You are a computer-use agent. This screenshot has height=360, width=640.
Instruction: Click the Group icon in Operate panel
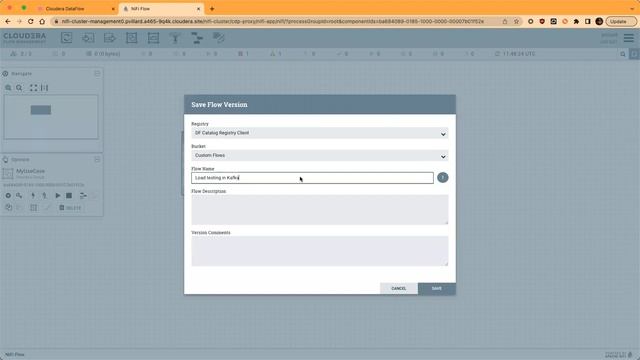[33, 207]
